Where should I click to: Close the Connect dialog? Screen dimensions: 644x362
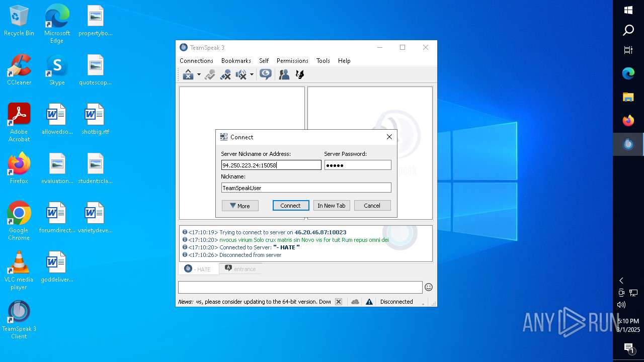click(389, 137)
